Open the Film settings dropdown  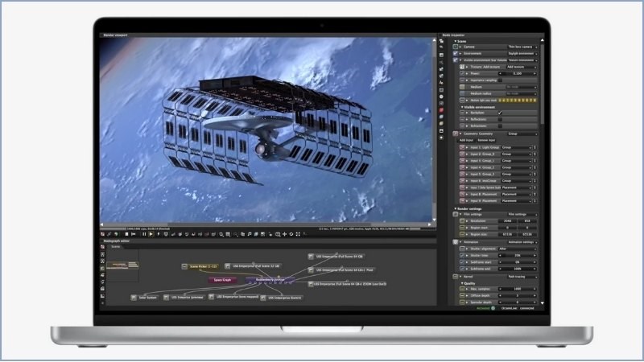click(522, 214)
